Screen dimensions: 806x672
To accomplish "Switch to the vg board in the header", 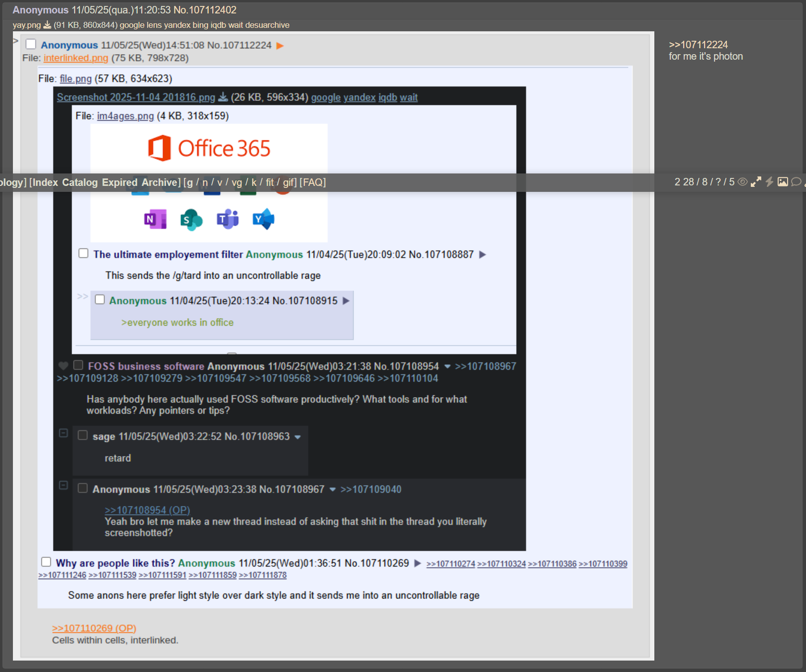I will point(237,182).
